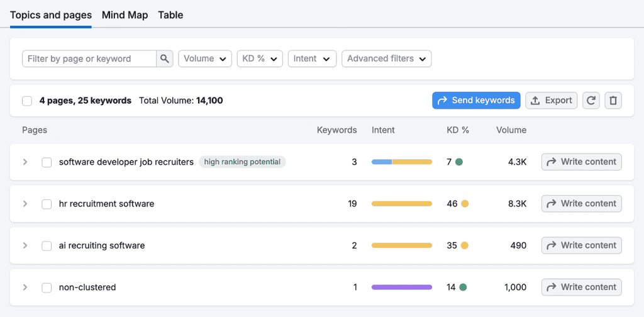Screen dimensions: 644x317
Task: Focus the Filter by page or keyword field
Action: pyautogui.click(x=89, y=58)
